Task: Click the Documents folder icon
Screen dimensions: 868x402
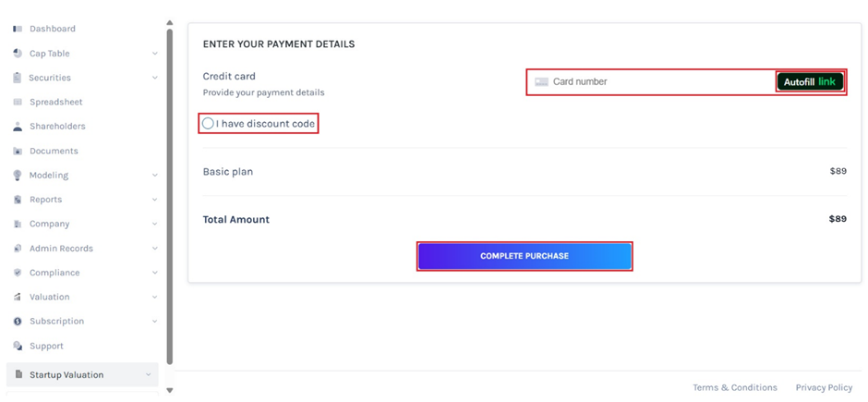Action: pyautogui.click(x=18, y=151)
